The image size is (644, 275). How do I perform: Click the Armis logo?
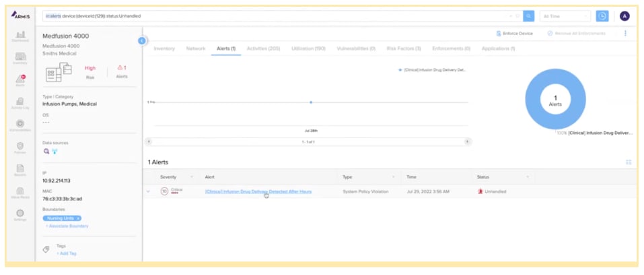click(x=20, y=16)
